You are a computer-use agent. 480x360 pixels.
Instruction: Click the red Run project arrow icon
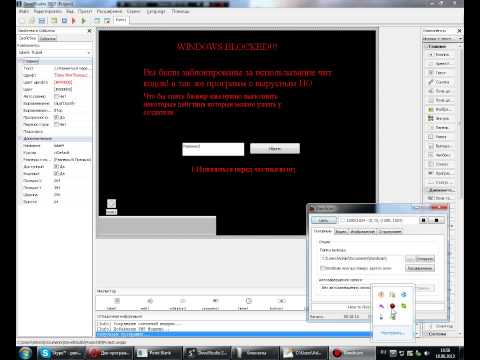click(x=74, y=21)
